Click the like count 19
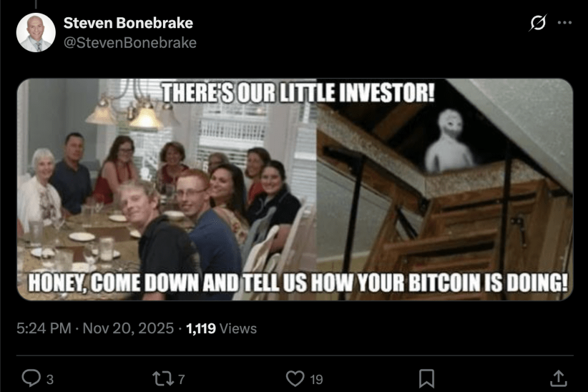The image size is (588, 392). (x=317, y=380)
